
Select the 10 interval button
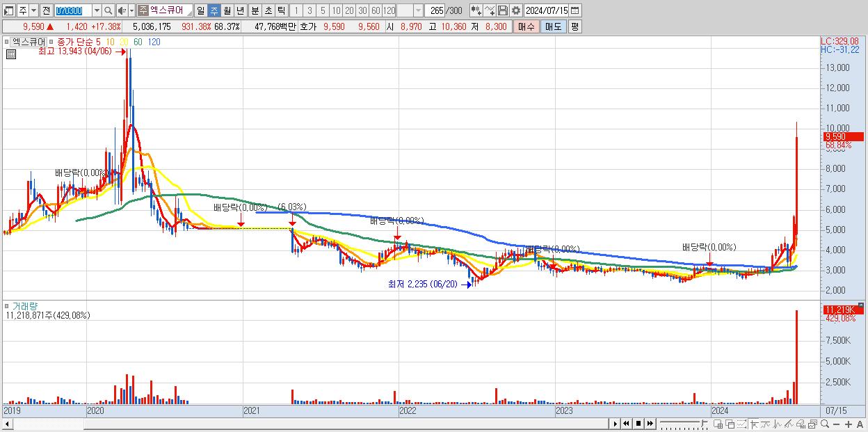point(336,10)
